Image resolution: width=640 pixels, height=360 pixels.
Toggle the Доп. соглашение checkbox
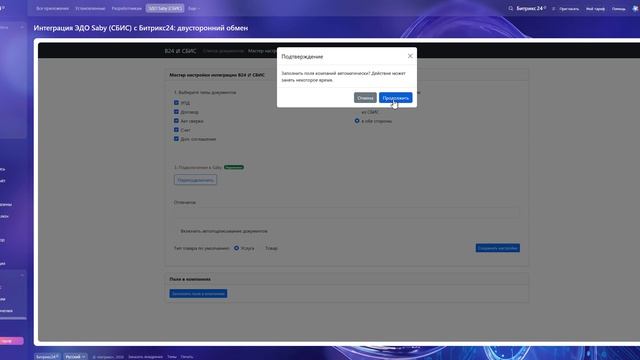tap(176, 138)
